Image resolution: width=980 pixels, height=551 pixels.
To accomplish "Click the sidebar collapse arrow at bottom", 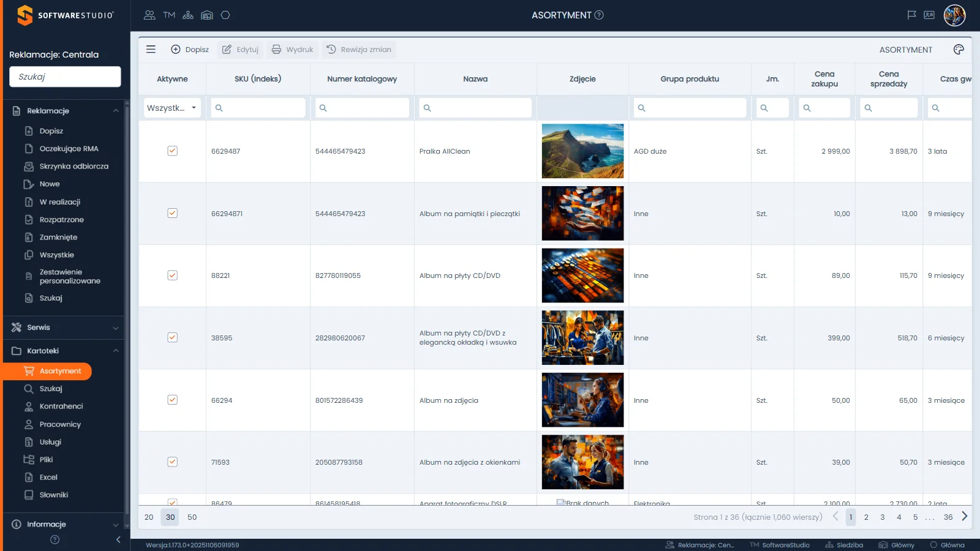I will tap(118, 539).
